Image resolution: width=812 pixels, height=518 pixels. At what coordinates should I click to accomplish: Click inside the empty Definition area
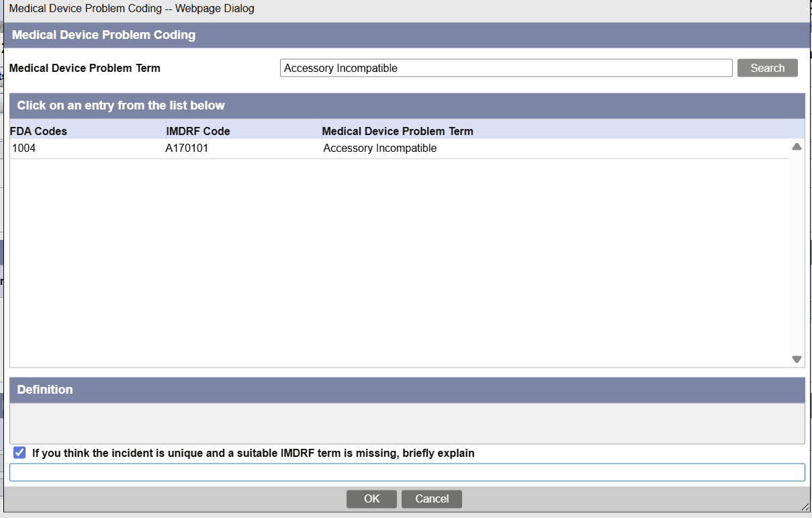pyautogui.click(x=406, y=421)
